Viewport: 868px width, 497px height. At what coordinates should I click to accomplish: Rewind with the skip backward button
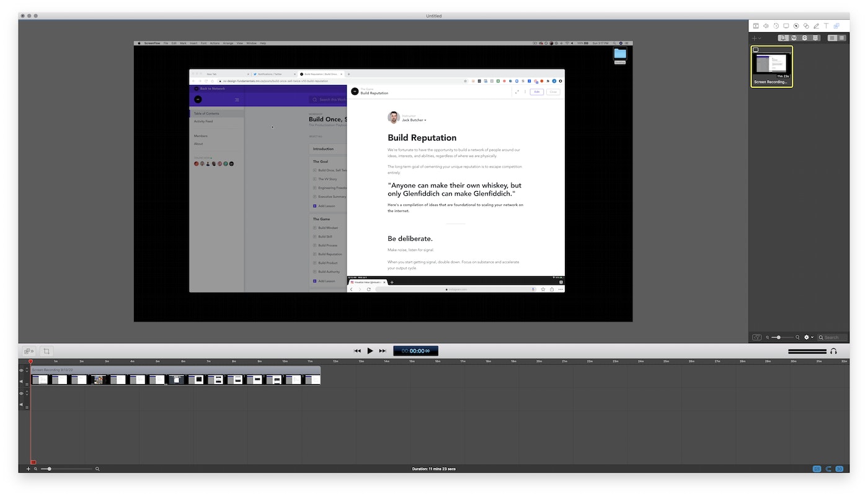(357, 351)
